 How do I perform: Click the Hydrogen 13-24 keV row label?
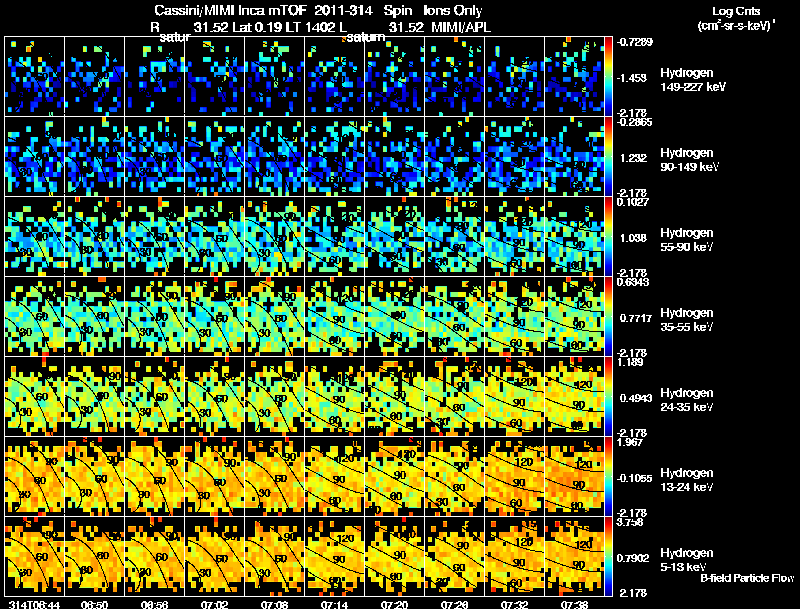pos(687,480)
